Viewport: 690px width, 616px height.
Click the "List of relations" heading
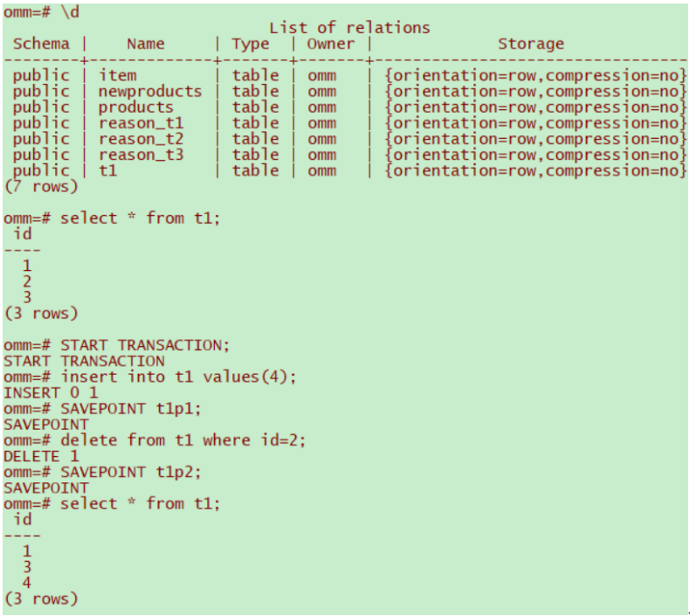[x=349, y=27]
